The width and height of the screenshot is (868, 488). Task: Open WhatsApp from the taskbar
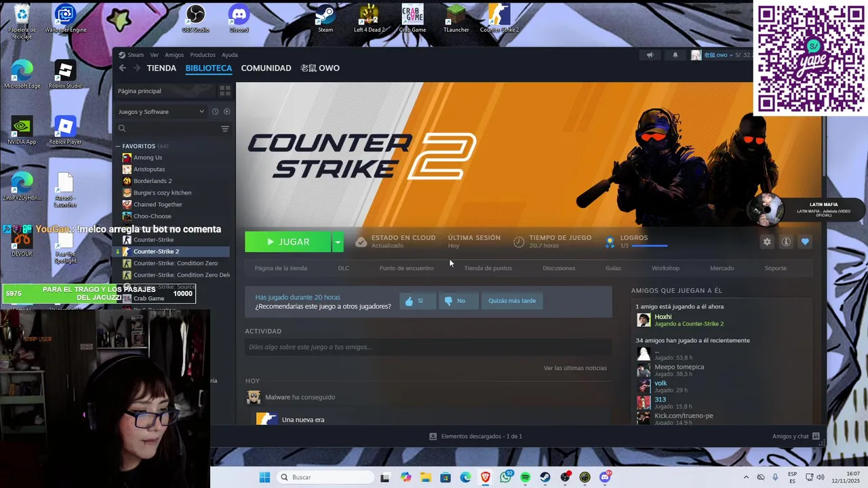(x=505, y=477)
